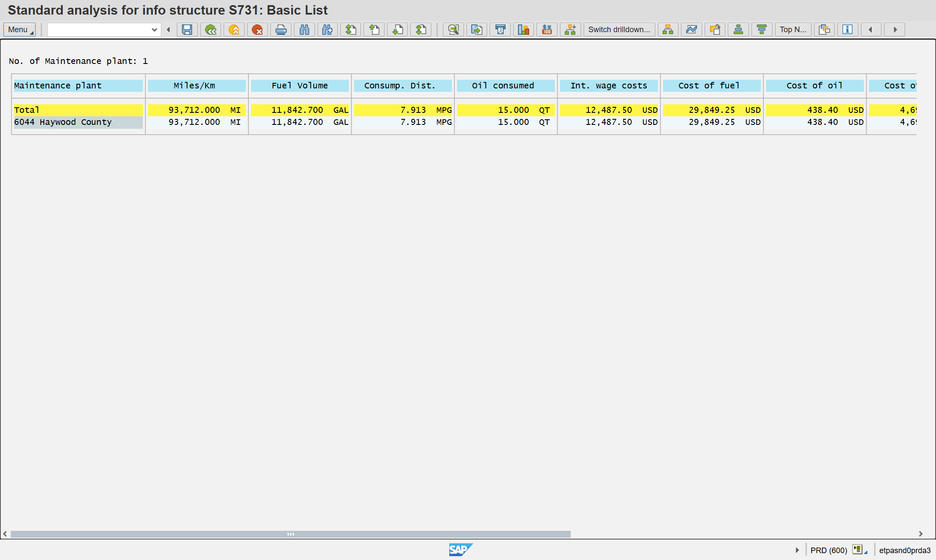Select Maintenance plant column header
This screenshot has height=560, width=936.
tap(78, 86)
